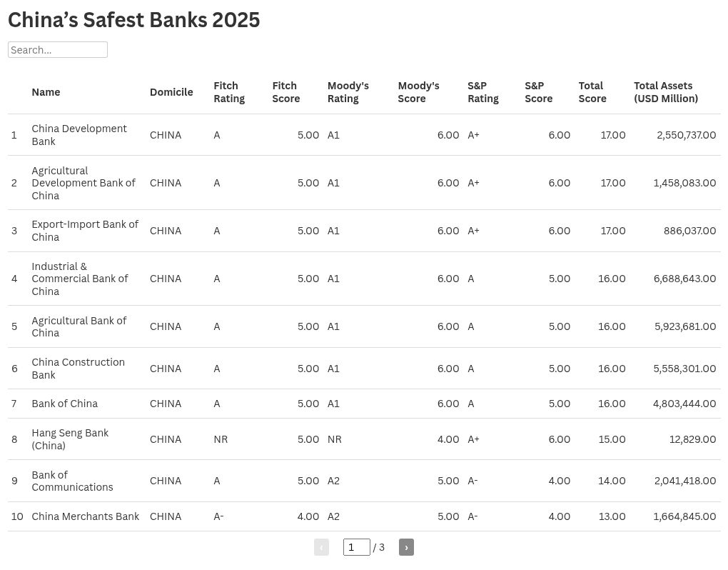728x570 pixels.
Task: Sort table by Name column header
Action: (x=46, y=92)
